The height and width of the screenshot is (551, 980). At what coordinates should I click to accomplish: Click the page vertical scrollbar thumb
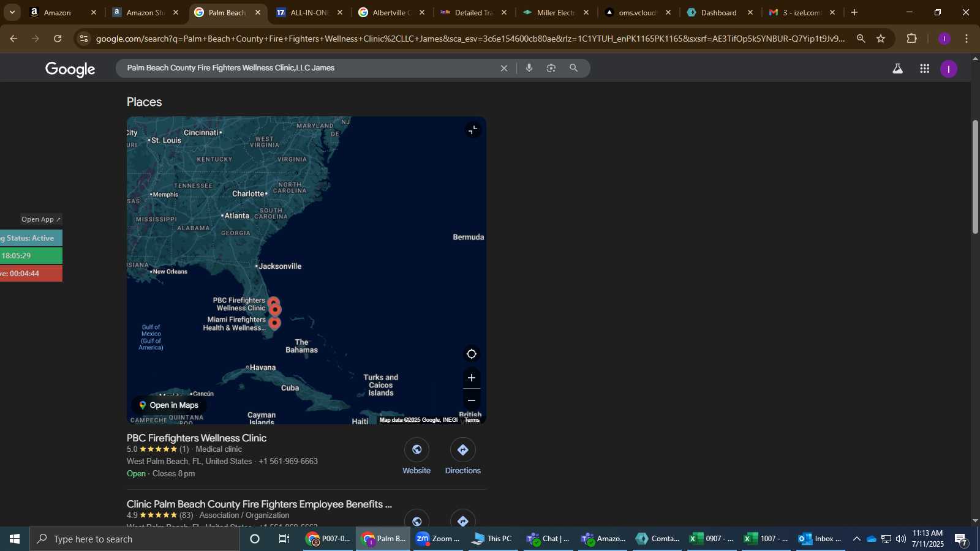tap(975, 176)
